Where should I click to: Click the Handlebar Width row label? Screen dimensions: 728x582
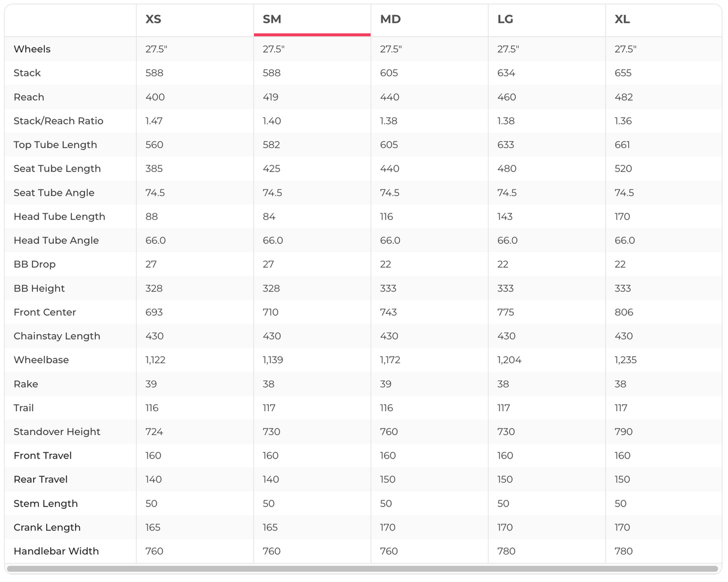(x=56, y=551)
